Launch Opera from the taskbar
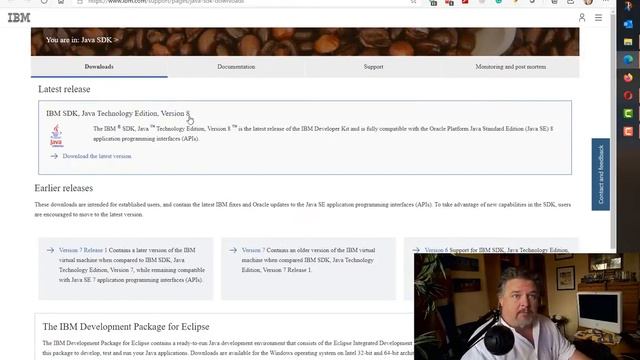This screenshot has height=360, width=640. 628,96
